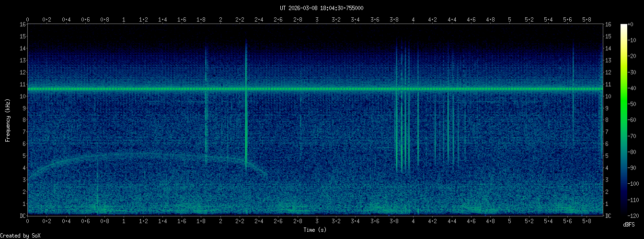Click the 1 s tick on the bottom time axis
This screenshot has width=644, height=239.
pos(124,223)
